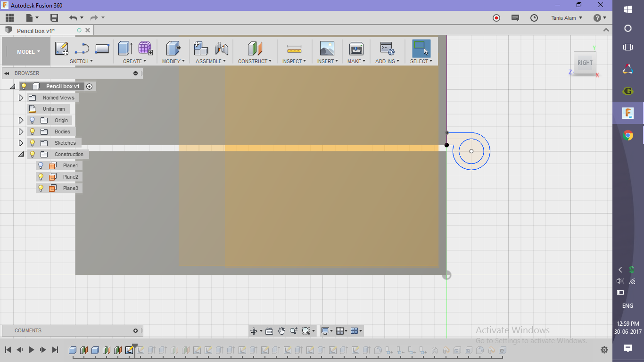Image resolution: width=644 pixels, height=362 pixels.
Task: Click the Press Pull modify icon
Action: tap(173, 49)
